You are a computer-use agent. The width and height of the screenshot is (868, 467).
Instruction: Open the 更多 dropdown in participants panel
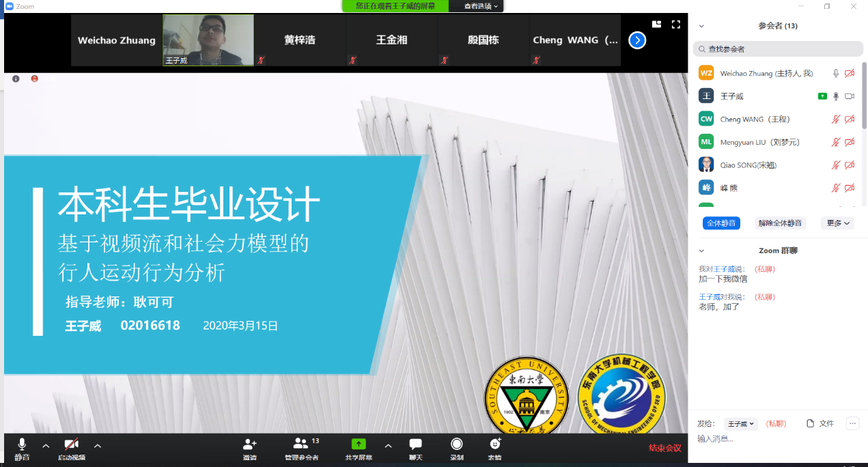tap(838, 223)
